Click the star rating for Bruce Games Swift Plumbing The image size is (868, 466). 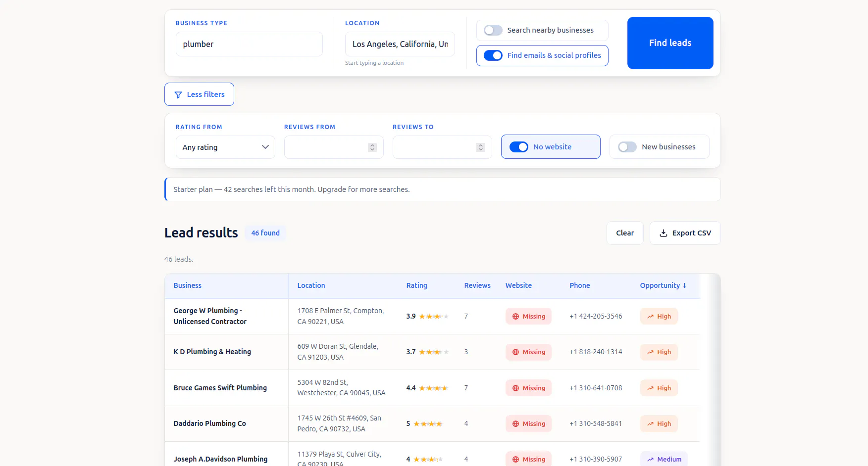point(434,388)
